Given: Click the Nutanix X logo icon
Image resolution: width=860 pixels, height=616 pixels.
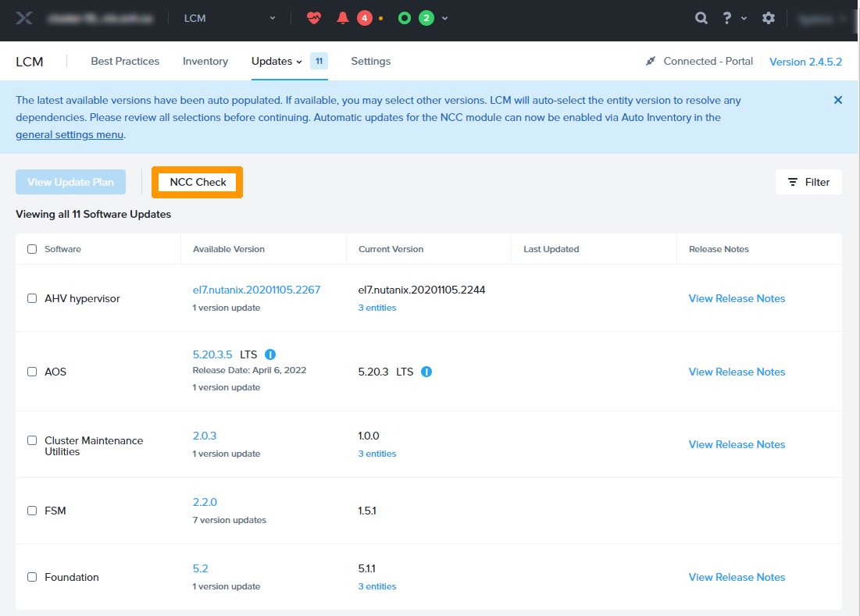Looking at the screenshot, I should pos(24,18).
